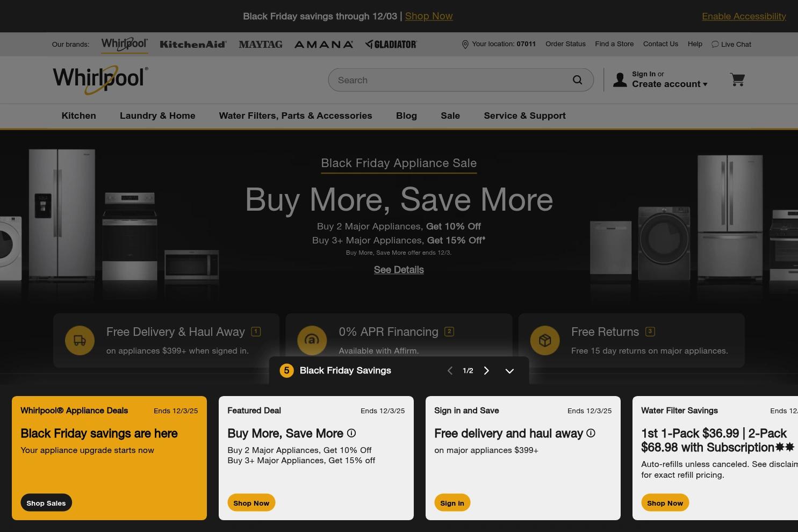The width and height of the screenshot is (798, 532).
Task: Click the Shop Sales button
Action: 46,503
